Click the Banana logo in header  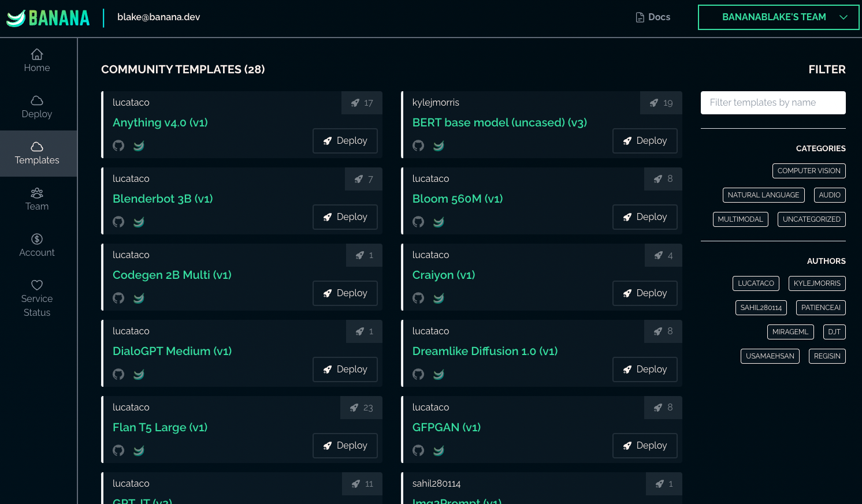point(49,18)
